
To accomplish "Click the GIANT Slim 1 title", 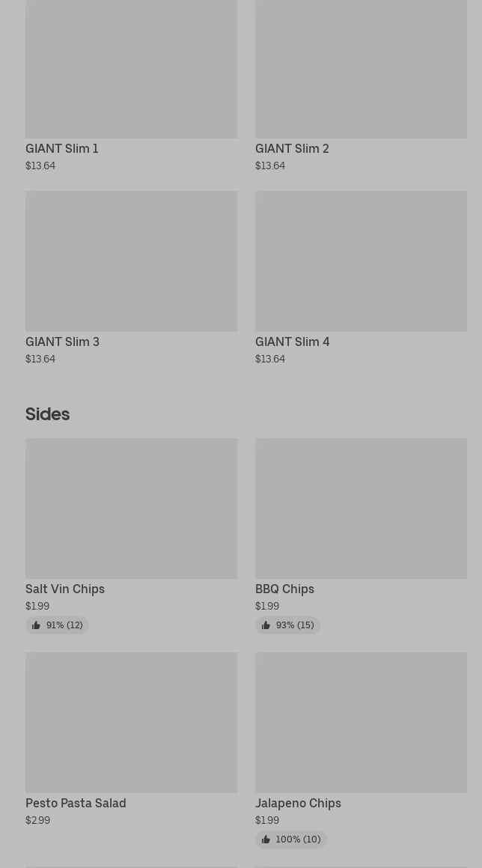I will 62,148.
